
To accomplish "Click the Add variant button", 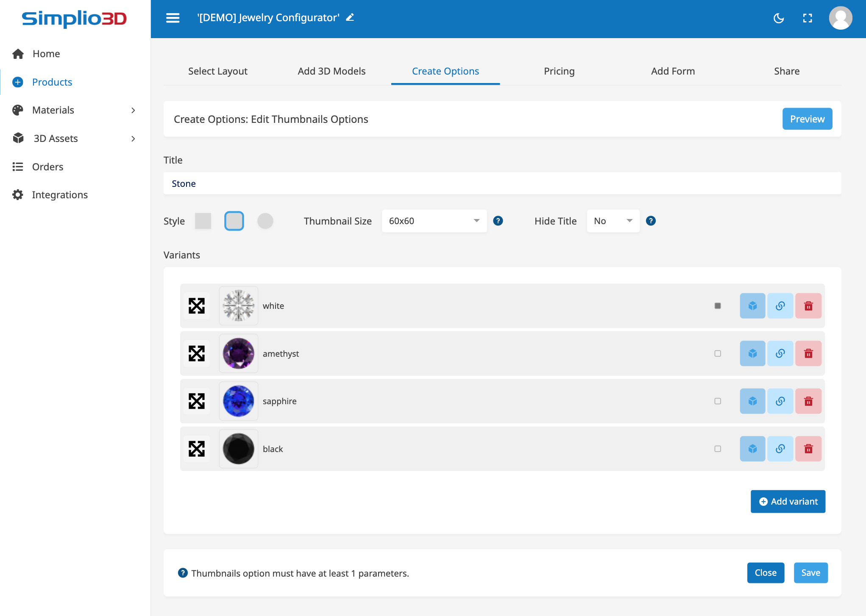I will tap(788, 502).
